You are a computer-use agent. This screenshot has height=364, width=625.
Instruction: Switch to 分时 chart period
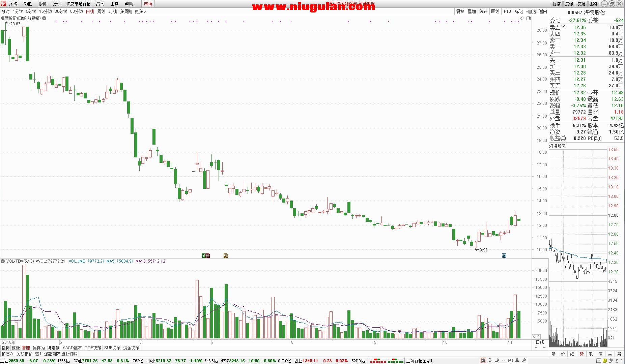click(6, 11)
